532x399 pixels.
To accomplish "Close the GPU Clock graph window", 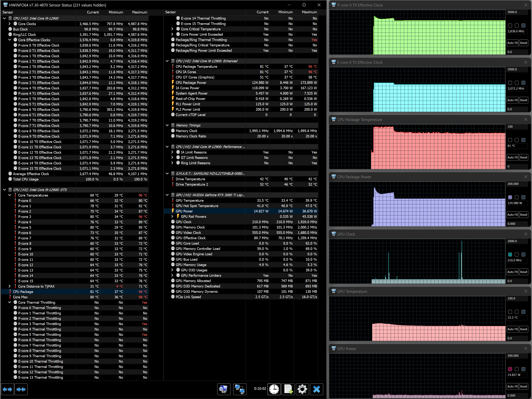I will [x=526, y=234].
